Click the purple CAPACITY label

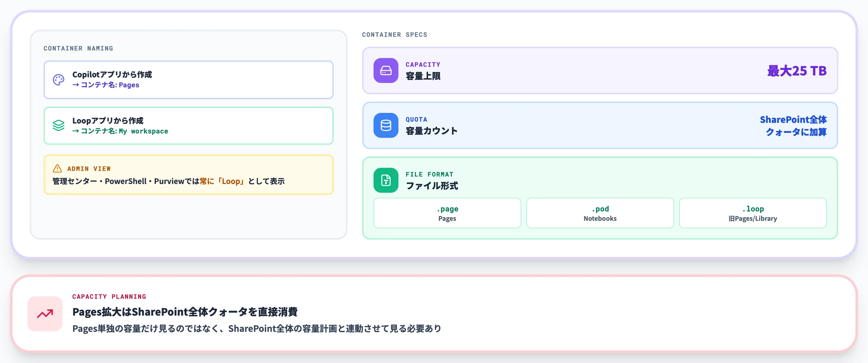(x=423, y=64)
